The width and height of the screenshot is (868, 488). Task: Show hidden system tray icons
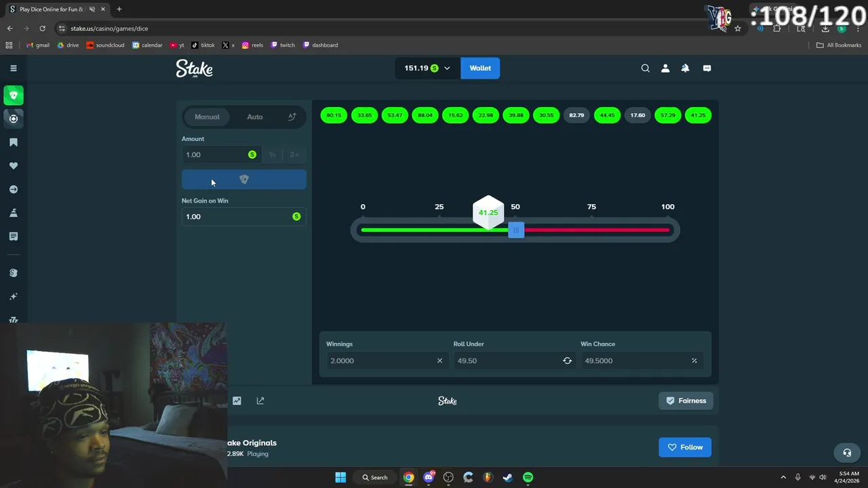pyautogui.click(x=783, y=477)
